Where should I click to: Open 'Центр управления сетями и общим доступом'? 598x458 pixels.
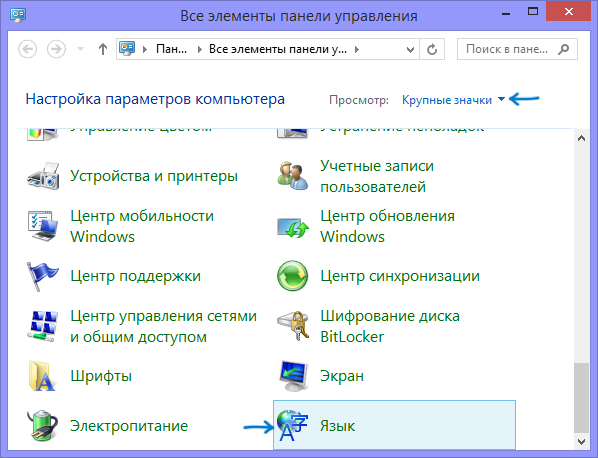point(164,326)
